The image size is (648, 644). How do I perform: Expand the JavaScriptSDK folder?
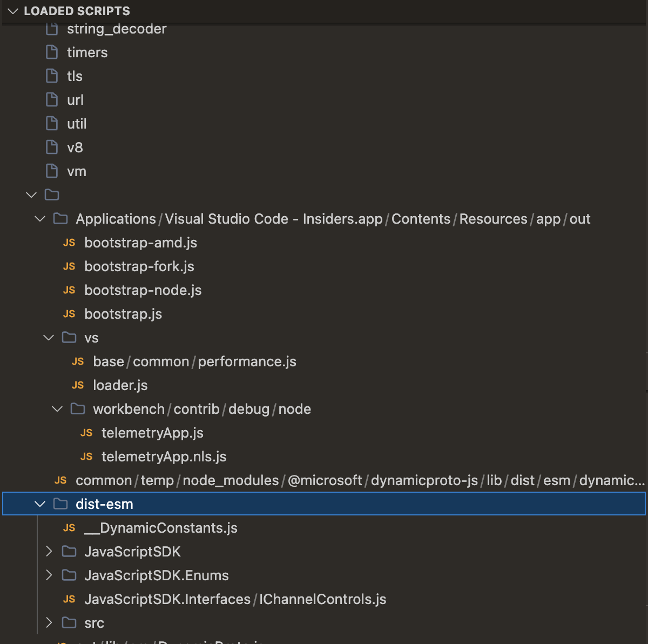point(49,551)
